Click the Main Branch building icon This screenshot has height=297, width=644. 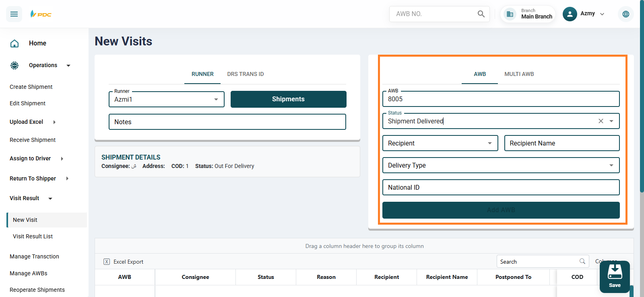click(x=510, y=14)
